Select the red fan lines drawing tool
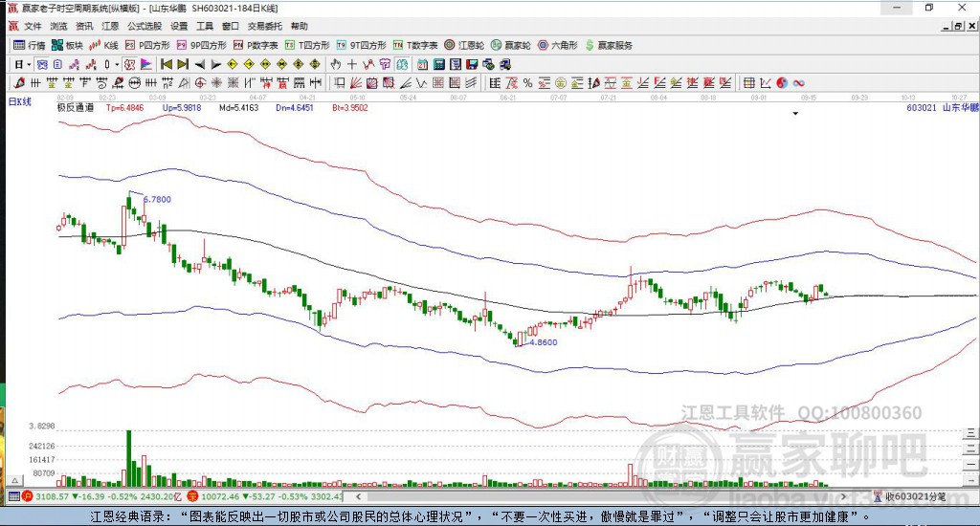Screen dimensions: 980x526 pyautogui.click(x=356, y=83)
